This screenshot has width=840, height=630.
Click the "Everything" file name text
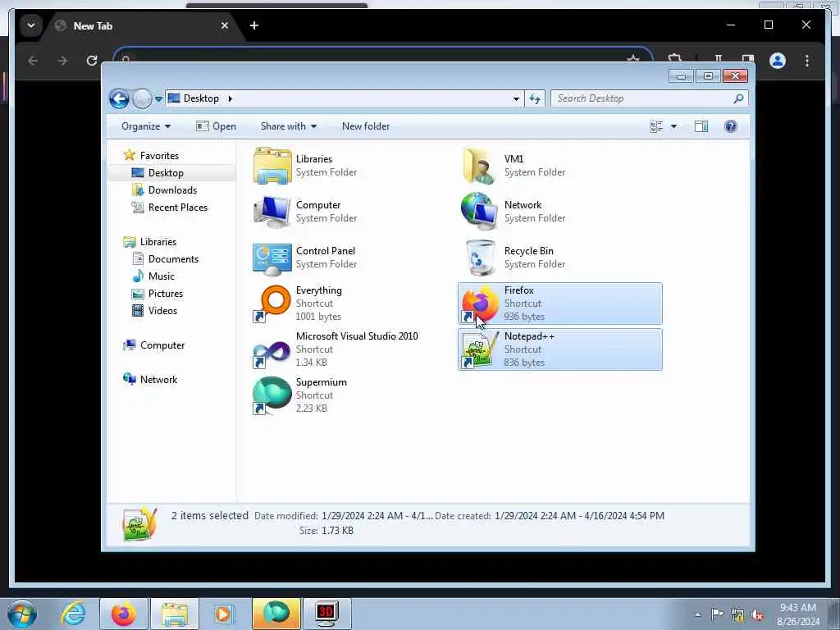tap(319, 290)
